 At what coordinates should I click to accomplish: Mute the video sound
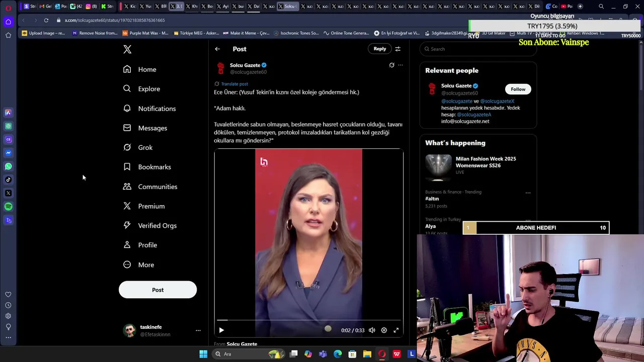pyautogui.click(x=372, y=330)
